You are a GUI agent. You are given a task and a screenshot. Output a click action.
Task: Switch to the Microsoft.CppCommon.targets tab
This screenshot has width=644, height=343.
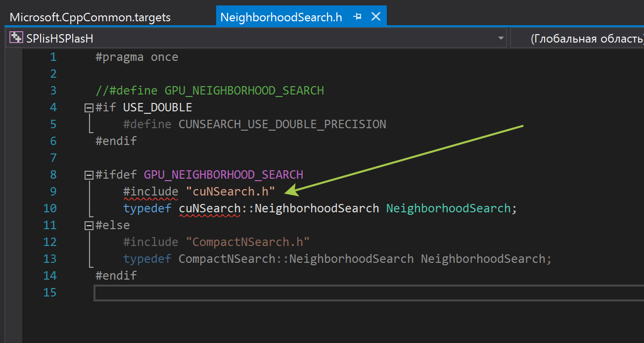click(89, 16)
